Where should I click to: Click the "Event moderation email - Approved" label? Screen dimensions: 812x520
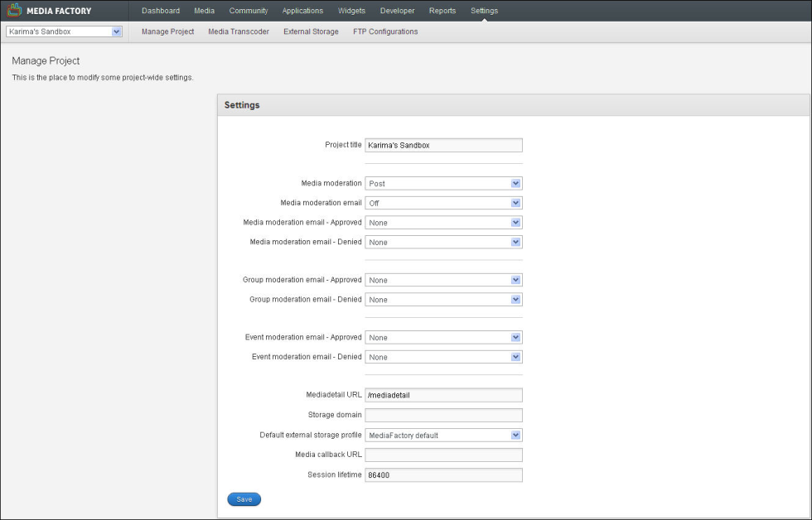303,337
